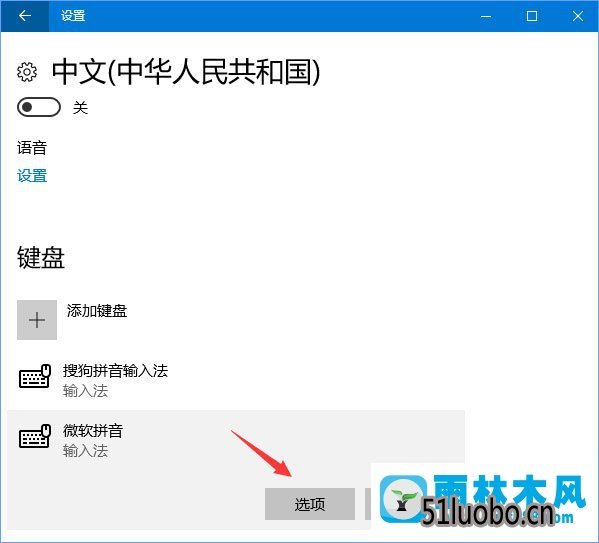This screenshot has height=543, width=599.
Task: Click the 雨林木风 watermark logo icon
Action: tap(403, 498)
